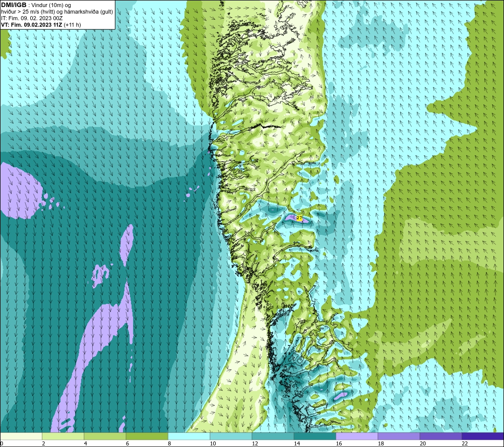Click the violet 20–22 m/s legend swatch
The width and height of the screenshot is (504, 447).
(x=440, y=436)
